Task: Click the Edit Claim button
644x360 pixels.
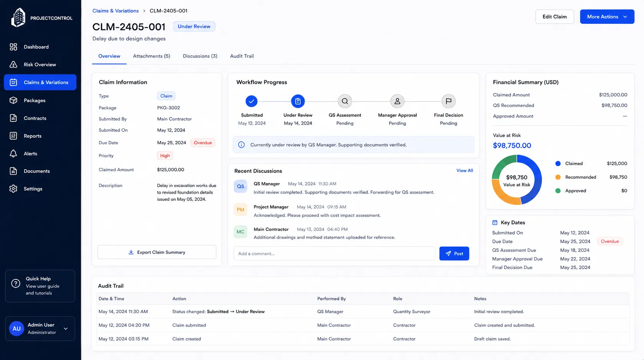Action: click(555, 17)
